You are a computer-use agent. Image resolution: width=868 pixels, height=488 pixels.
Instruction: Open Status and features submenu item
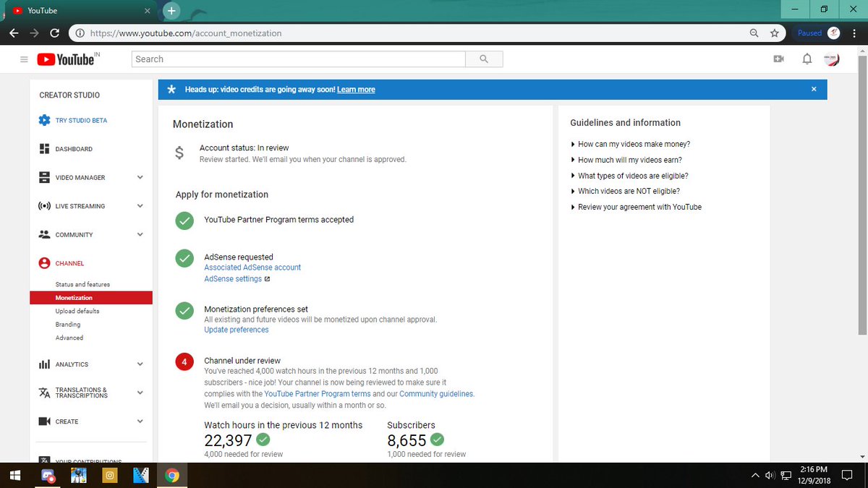82,284
